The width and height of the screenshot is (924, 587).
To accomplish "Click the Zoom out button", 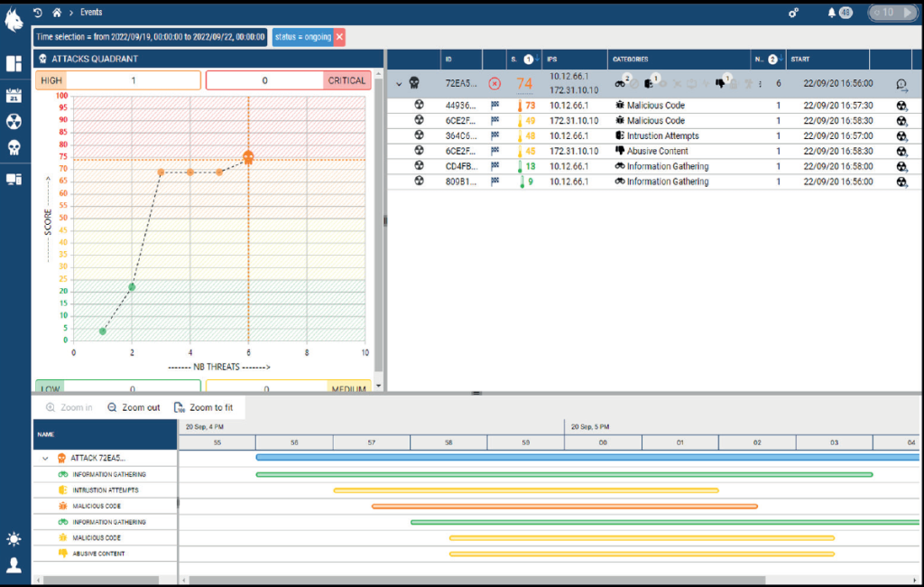I will (x=134, y=407).
